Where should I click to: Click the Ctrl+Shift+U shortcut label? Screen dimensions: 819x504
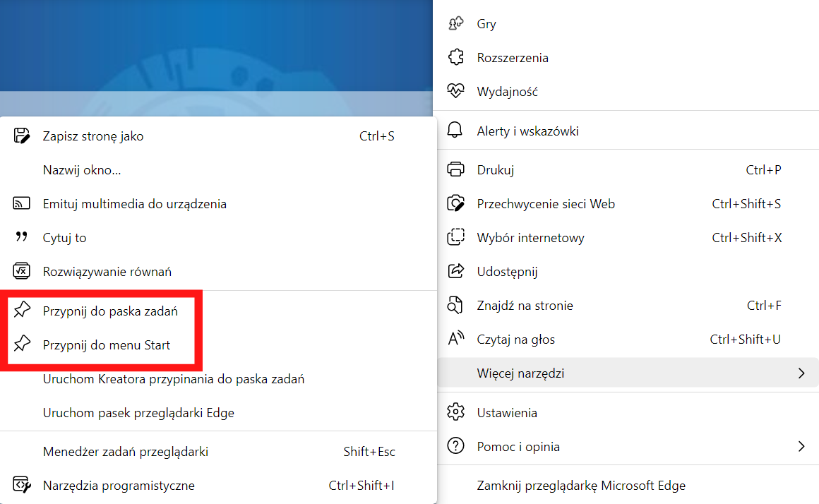pos(745,340)
